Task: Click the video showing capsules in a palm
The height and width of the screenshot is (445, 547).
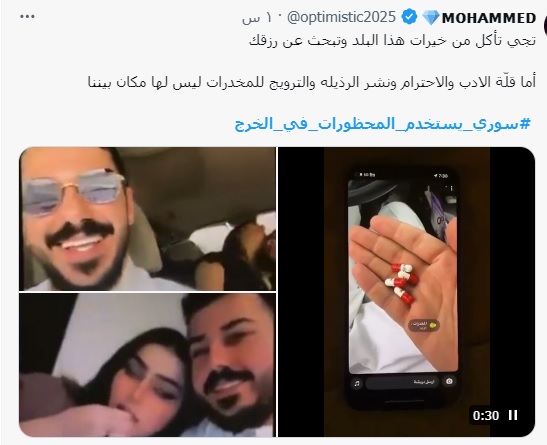Action: pyautogui.click(x=406, y=292)
